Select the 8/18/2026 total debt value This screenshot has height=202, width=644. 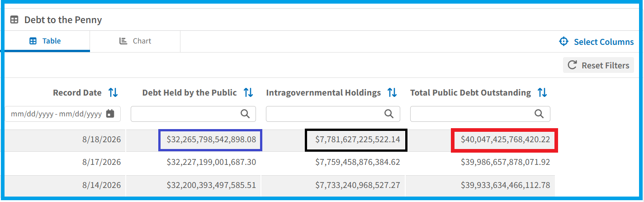click(505, 139)
